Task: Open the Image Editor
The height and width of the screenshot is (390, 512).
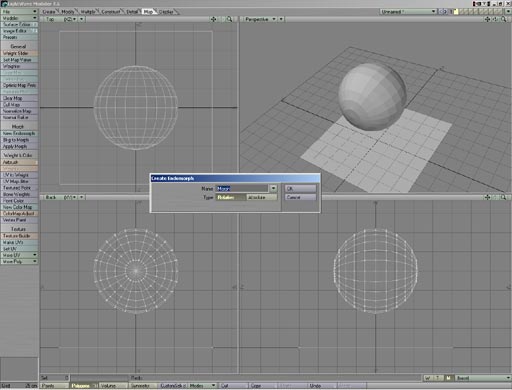Action: (x=19, y=31)
